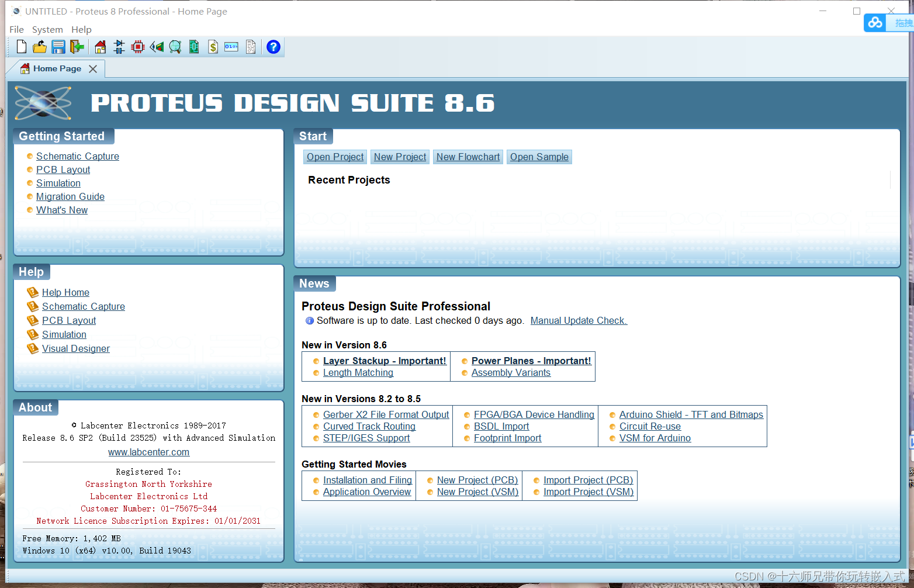Open the Footprint Import link
Image resolution: width=914 pixels, height=588 pixels.
click(508, 438)
